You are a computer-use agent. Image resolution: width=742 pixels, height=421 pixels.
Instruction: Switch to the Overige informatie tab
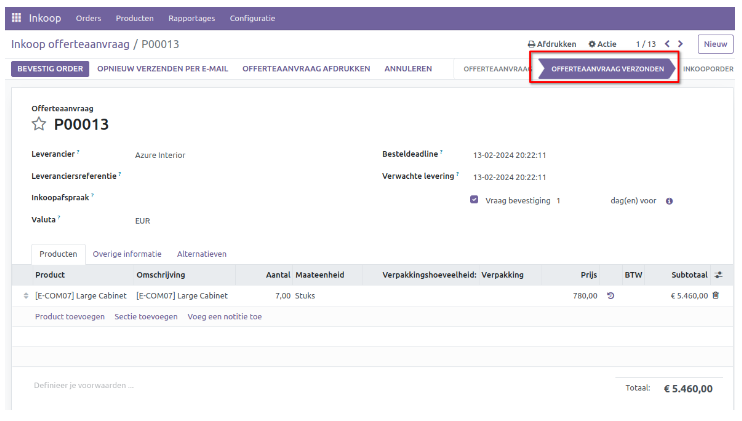126,254
